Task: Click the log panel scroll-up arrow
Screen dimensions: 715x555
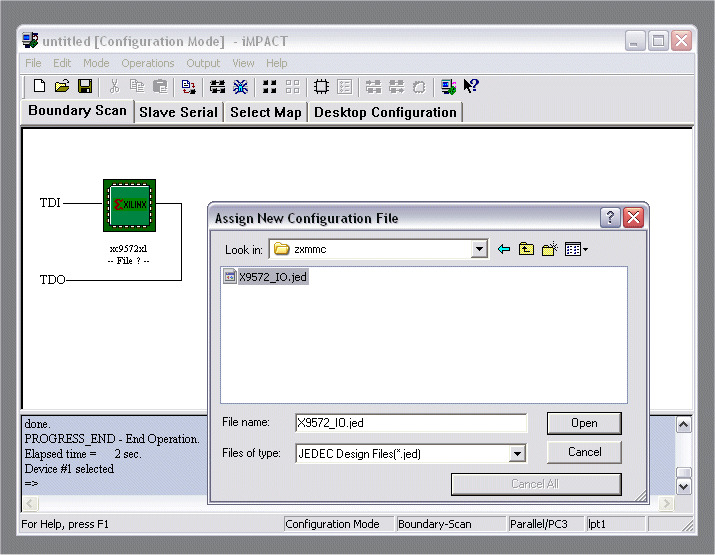Action: (683, 425)
